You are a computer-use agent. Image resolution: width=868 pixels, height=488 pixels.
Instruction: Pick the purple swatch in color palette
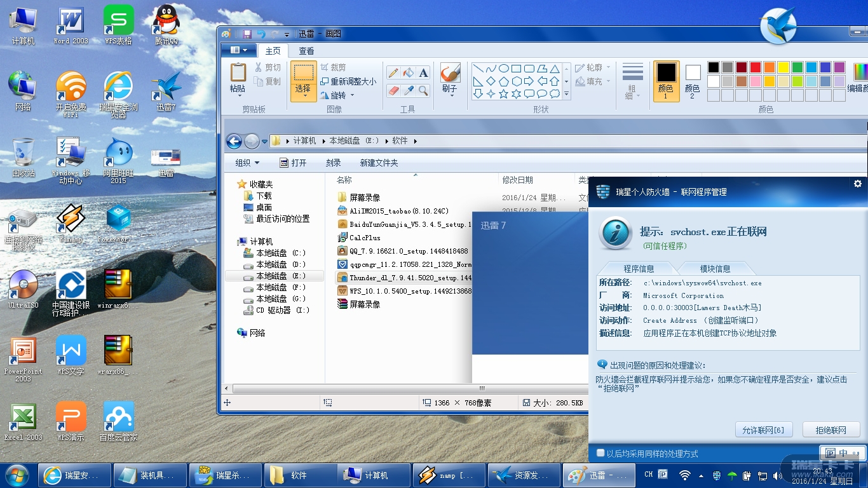(x=839, y=67)
